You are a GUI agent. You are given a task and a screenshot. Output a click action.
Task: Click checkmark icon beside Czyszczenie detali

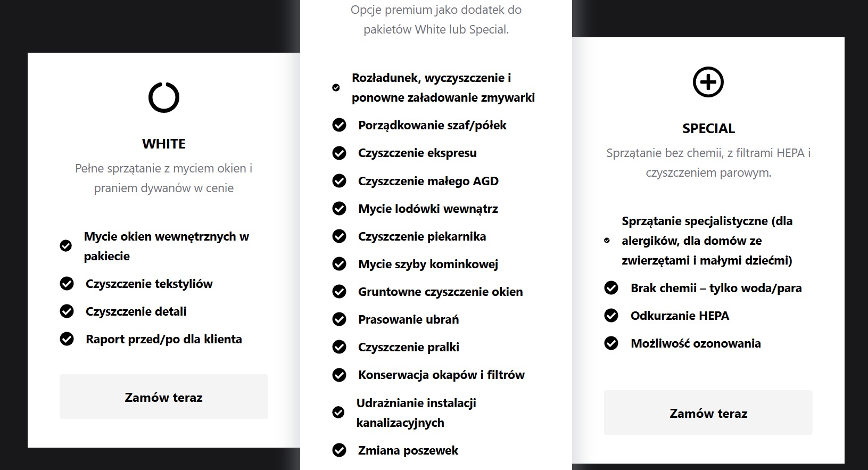67,311
